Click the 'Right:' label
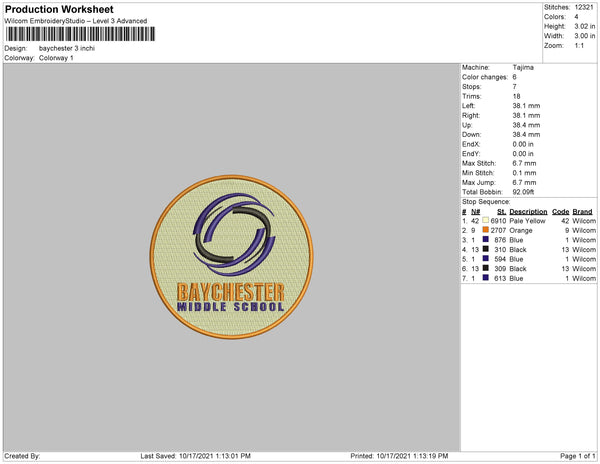Viewport: 600px width, 464px height. click(471, 115)
